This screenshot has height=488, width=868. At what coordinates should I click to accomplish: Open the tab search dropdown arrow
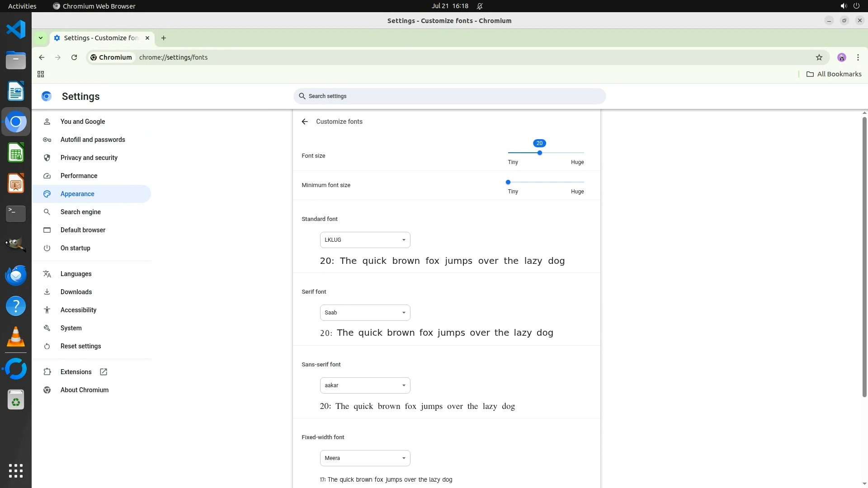tap(41, 38)
